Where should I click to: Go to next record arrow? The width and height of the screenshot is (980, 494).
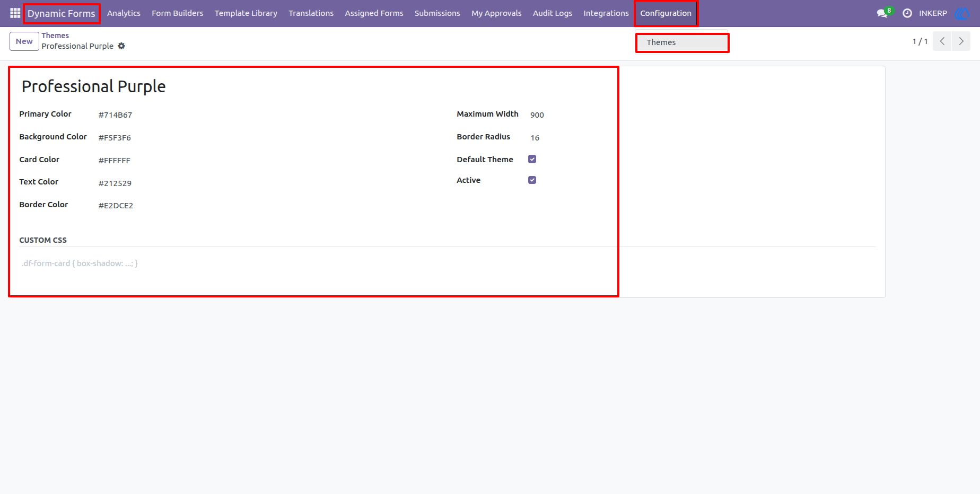(x=961, y=41)
